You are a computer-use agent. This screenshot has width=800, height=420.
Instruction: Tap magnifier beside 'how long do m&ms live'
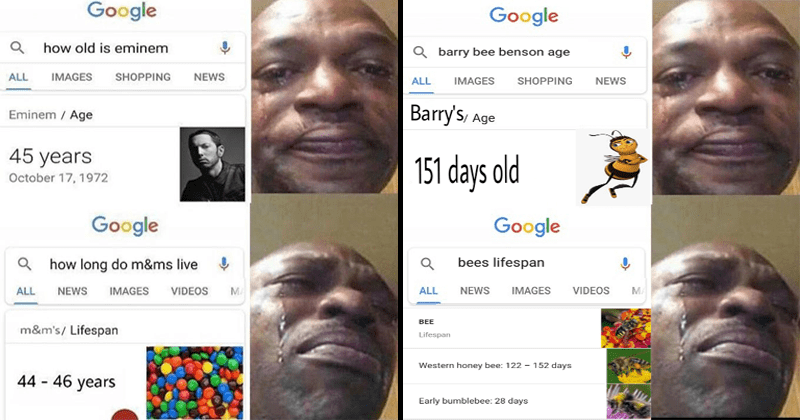(24, 264)
